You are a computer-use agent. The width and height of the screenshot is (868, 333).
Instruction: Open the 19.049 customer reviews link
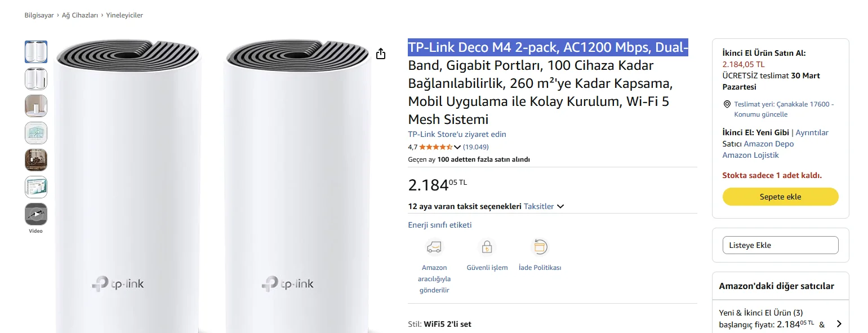click(475, 147)
